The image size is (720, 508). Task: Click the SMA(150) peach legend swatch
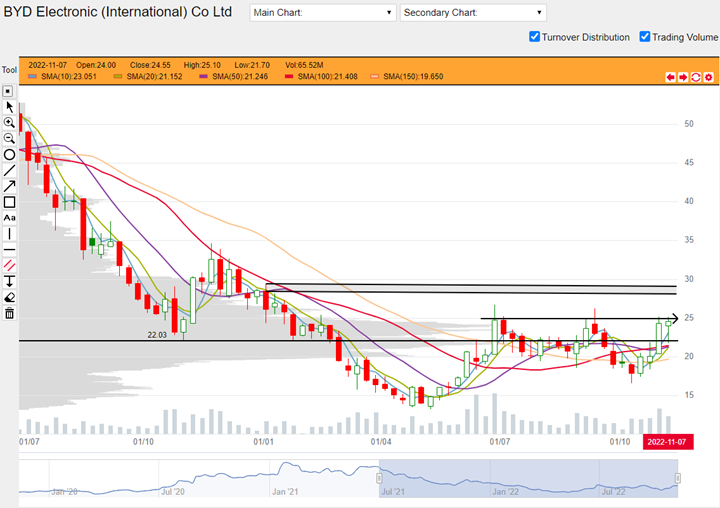click(x=375, y=77)
